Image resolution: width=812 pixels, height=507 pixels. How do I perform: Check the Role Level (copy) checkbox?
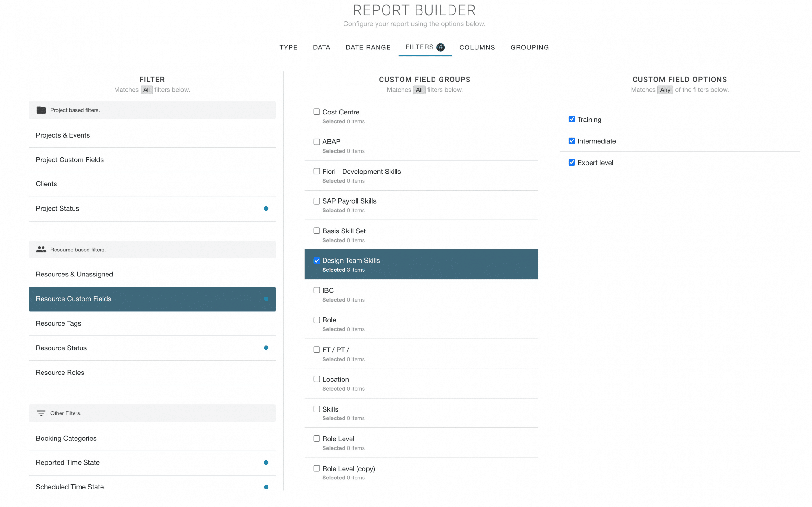[x=317, y=468]
